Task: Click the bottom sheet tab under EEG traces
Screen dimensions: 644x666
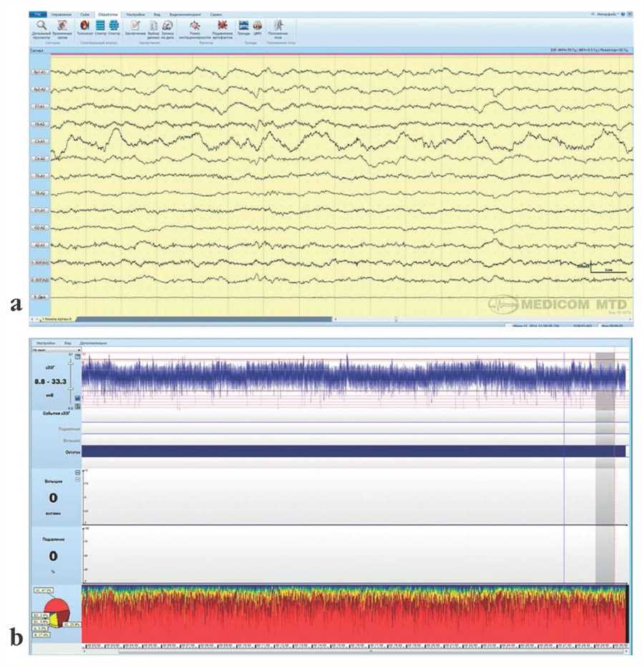Action: pos(57,319)
